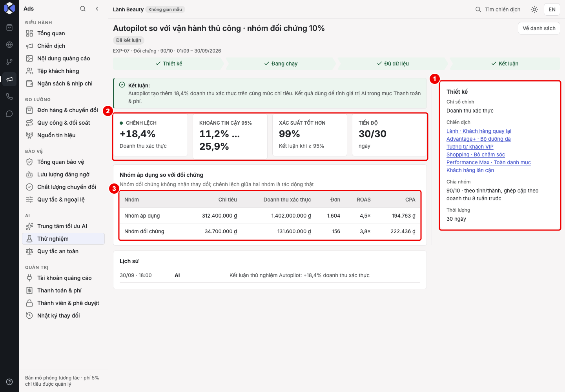Viewport: 565px width, 392px height.
Task: Open the Quy tắc an toàn item
Action: click(x=63, y=251)
